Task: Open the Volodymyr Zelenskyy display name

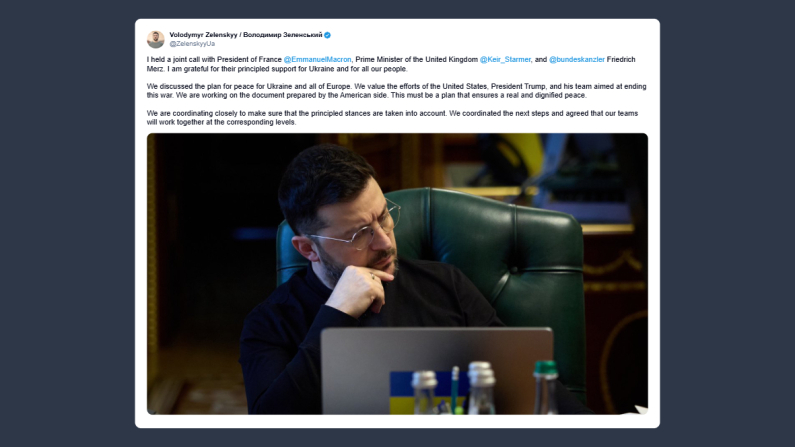Action: tap(203, 35)
